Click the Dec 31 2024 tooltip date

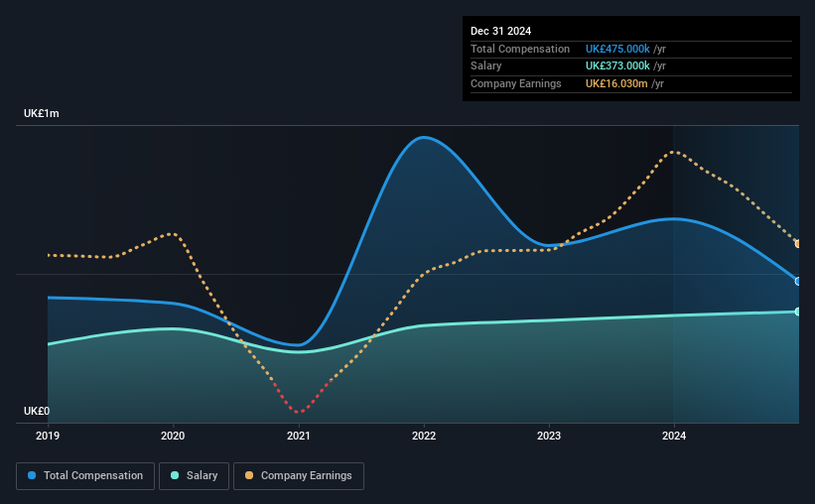tap(500, 31)
